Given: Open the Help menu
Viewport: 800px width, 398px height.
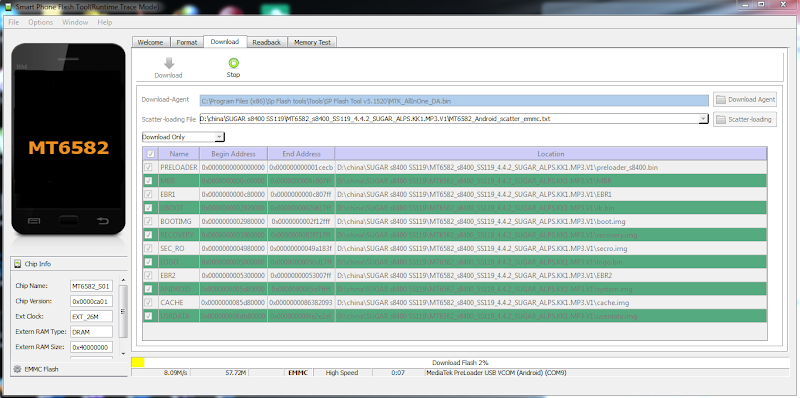Looking at the screenshot, I should click(x=105, y=22).
